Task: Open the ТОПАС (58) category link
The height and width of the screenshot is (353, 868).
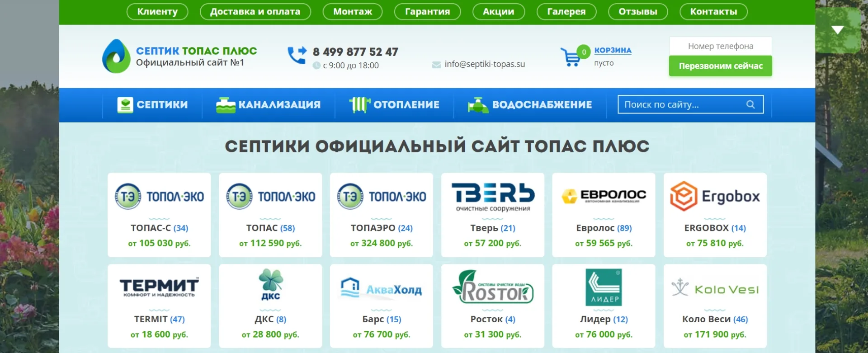Action: 270,228
